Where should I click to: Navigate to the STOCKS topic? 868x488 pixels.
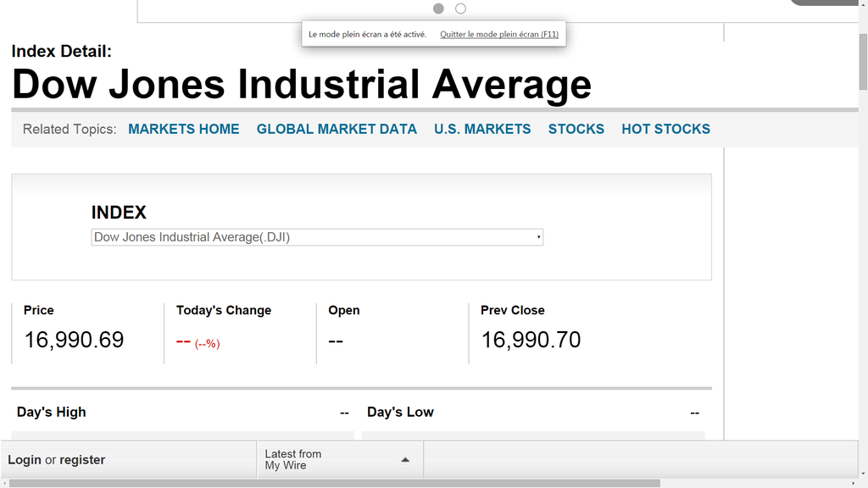[576, 129]
